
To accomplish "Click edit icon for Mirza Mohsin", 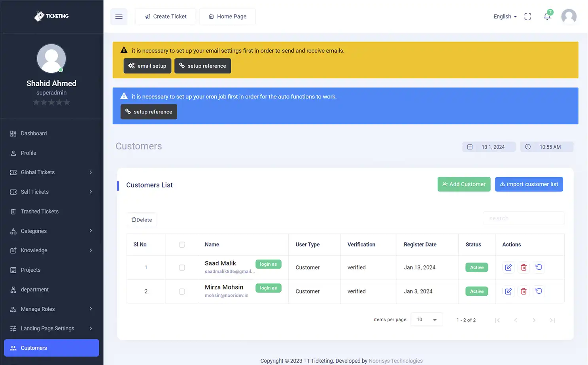I will tap(508, 291).
